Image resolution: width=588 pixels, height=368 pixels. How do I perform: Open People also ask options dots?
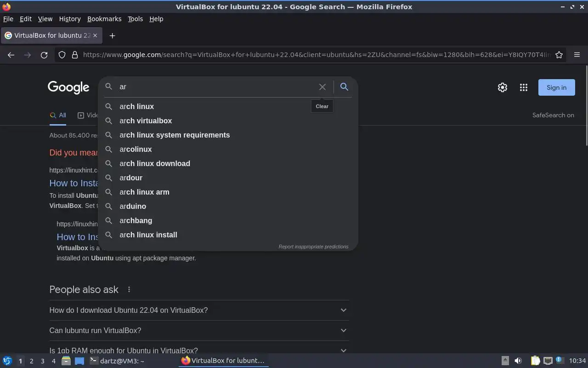point(129,289)
